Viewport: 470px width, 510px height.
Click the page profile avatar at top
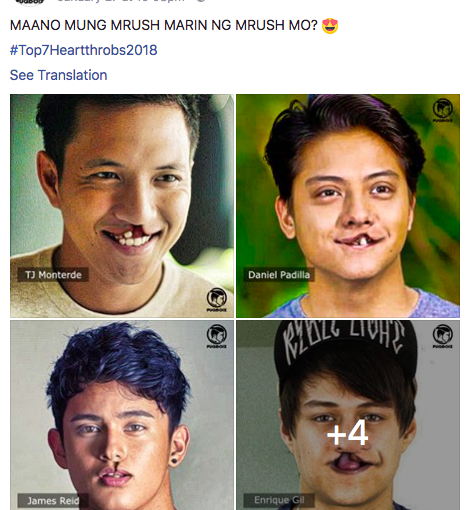(30, 3)
